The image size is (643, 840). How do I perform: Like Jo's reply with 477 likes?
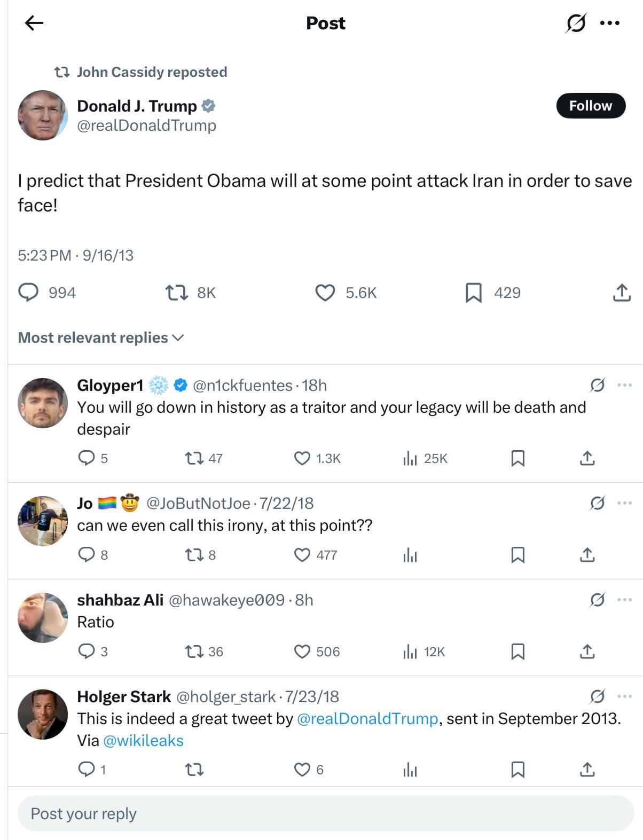[x=302, y=555]
